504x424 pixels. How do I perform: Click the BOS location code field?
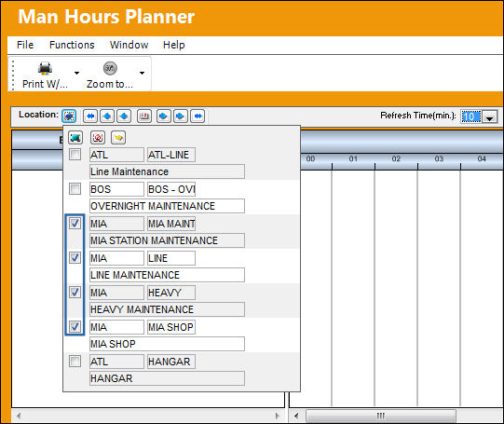[x=116, y=189]
